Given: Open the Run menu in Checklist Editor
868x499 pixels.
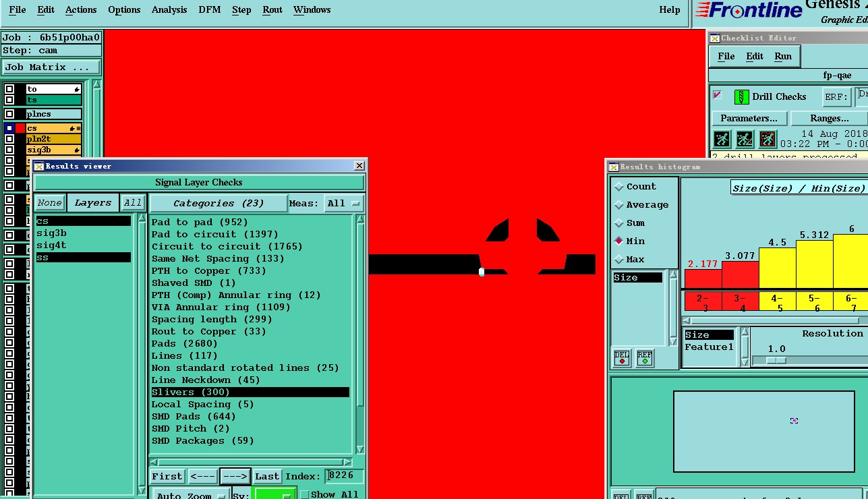Looking at the screenshot, I should (783, 57).
